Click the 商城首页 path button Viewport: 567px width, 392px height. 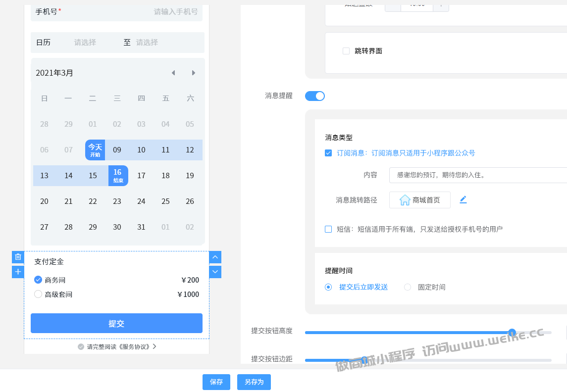click(x=420, y=200)
